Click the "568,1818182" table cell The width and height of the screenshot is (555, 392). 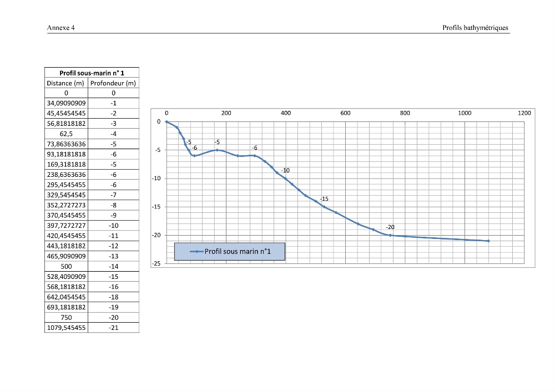coord(66,287)
